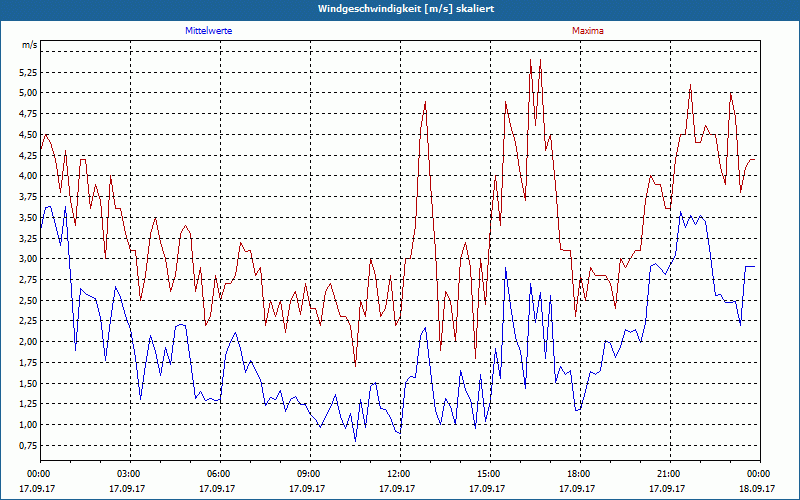800x500 pixels.
Task: Click the y-axis value '5,25'
Action: click(29, 72)
